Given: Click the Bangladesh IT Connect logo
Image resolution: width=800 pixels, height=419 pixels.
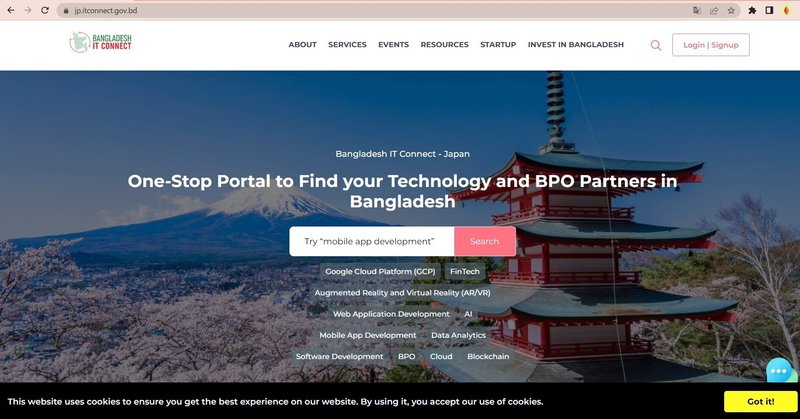Looking at the screenshot, I should tap(101, 42).
